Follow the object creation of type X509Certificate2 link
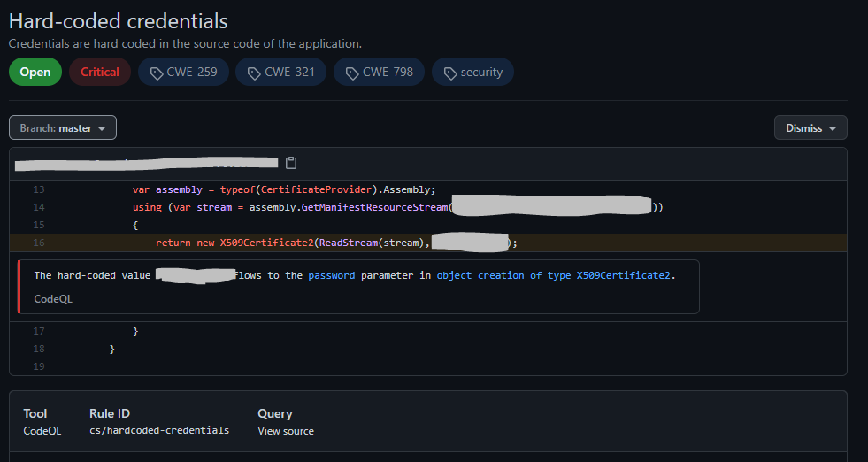Image resolution: width=868 pixels, height=462 pixels. pyautogui.click(x=554, y=275)
